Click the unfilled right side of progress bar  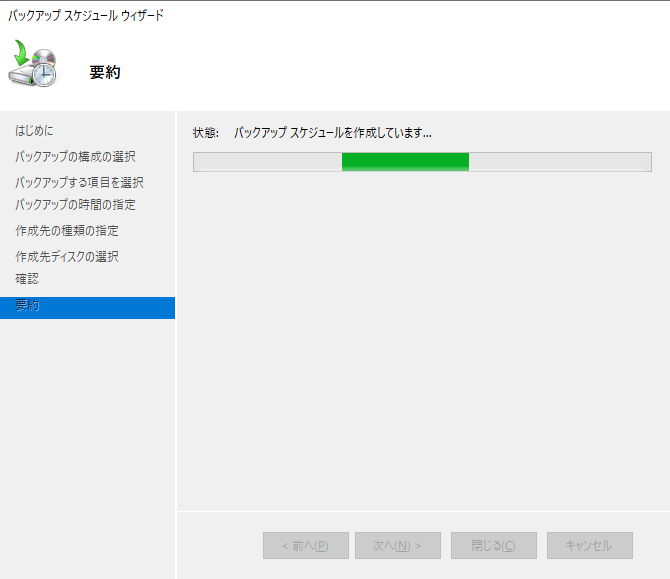pyautogui.click(x=560, y=162)
